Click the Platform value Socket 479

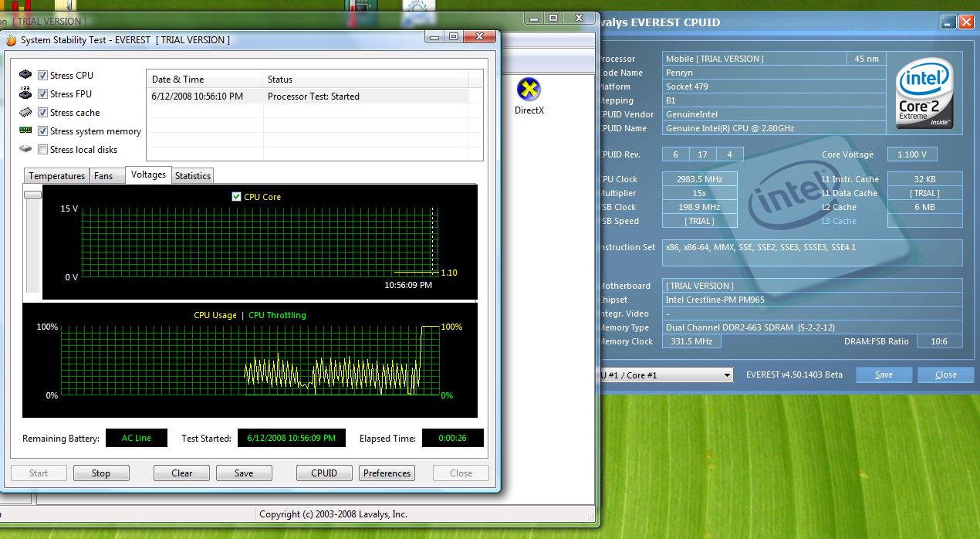tap(774, 86)
